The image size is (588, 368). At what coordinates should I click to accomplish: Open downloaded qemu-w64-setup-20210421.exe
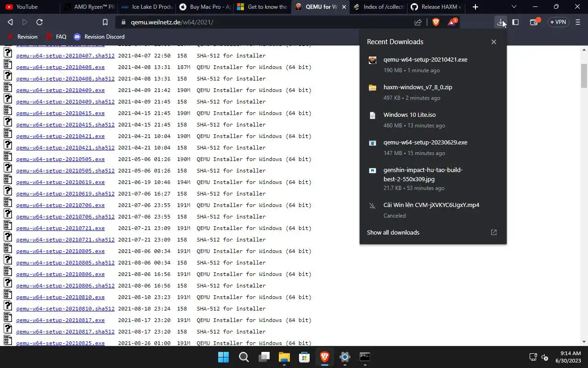(x=433, y=64)
